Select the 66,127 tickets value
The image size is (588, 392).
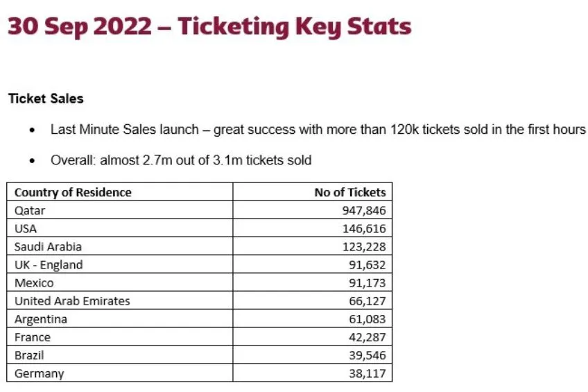click(x=367, y=301)
